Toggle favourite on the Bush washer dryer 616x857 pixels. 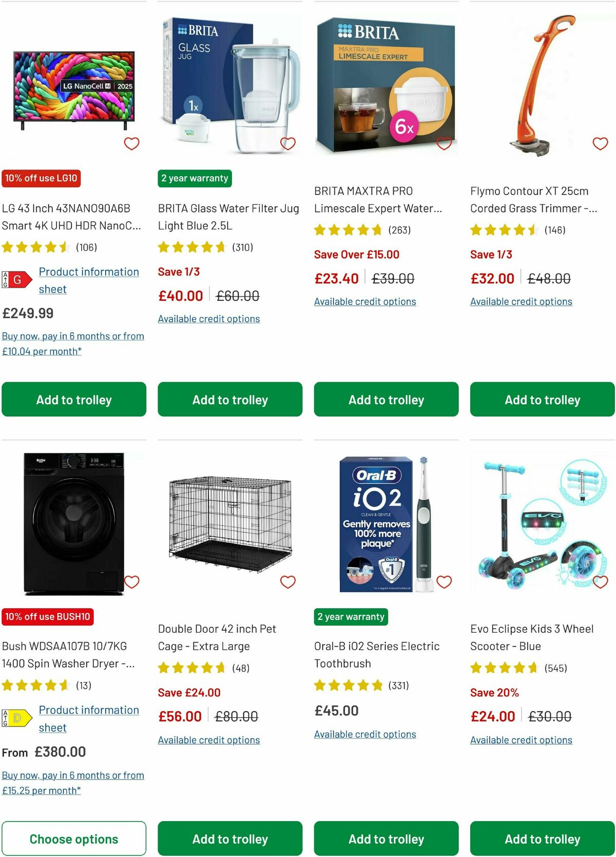132,581
